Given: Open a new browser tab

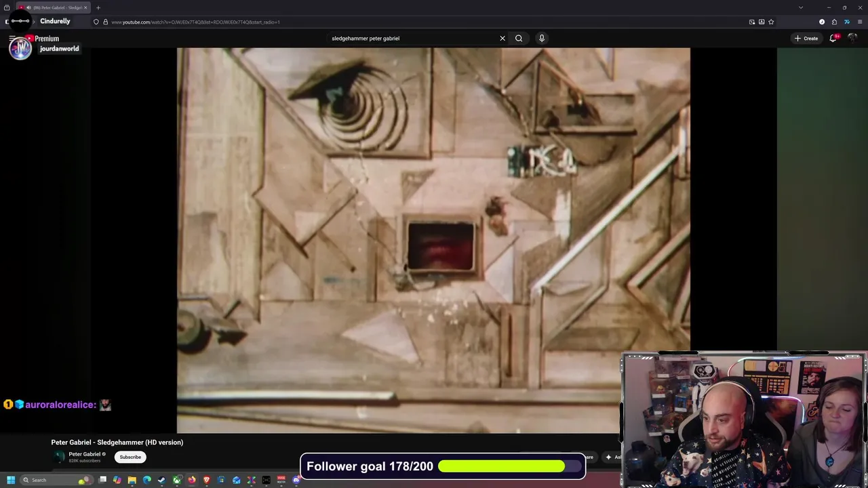Looking at the screenshot, I should (98, 7).
